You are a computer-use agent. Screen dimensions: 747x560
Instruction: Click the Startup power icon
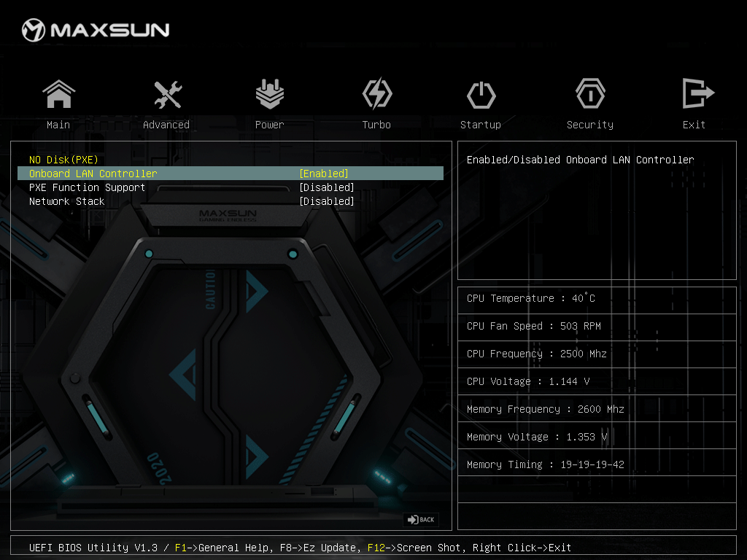coord(481,95)
